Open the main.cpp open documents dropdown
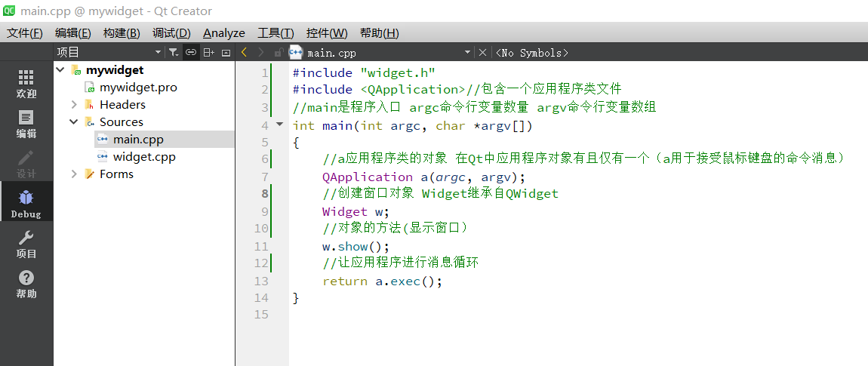 [467, 52]
